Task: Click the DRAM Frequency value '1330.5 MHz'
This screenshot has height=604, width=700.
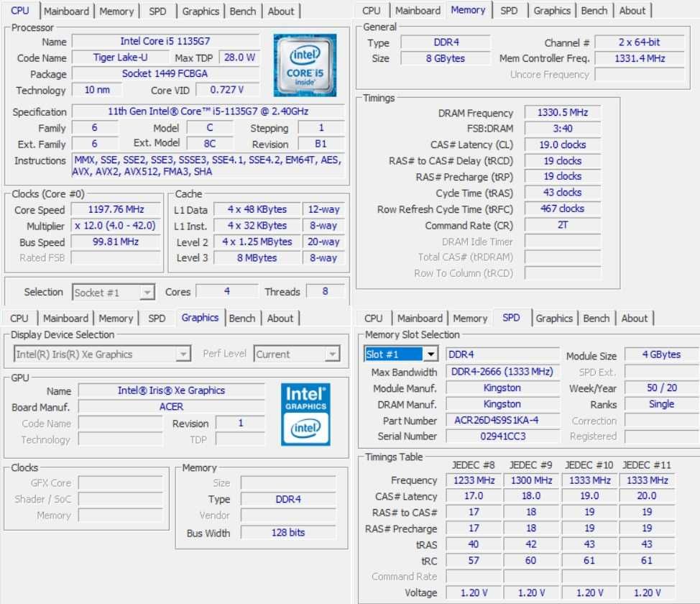Action: point(563,113)
